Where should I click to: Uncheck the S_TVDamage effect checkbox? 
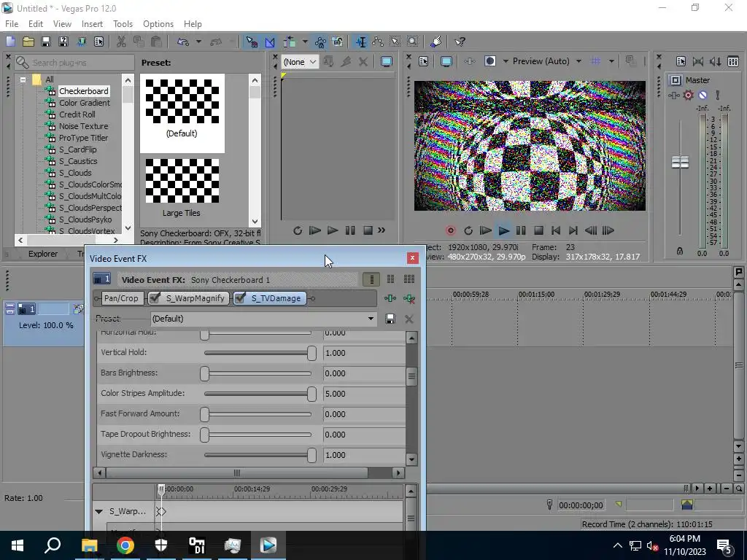(240, 298)
